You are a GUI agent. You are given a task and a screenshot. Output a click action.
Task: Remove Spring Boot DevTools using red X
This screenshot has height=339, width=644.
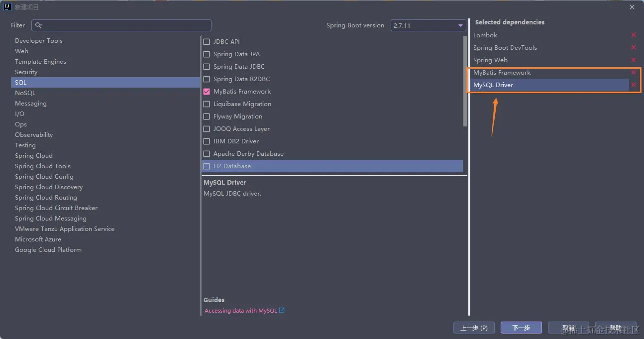coord(634,47)
